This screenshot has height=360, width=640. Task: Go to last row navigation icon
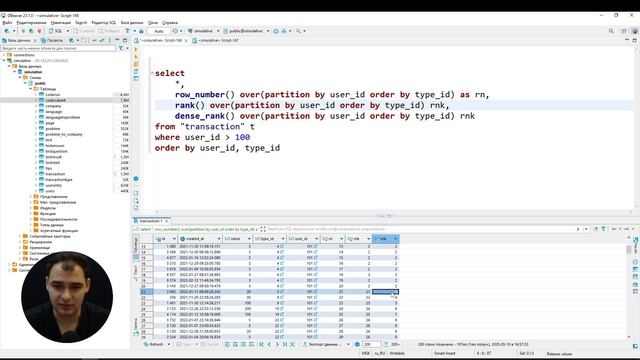click(284, 344)
